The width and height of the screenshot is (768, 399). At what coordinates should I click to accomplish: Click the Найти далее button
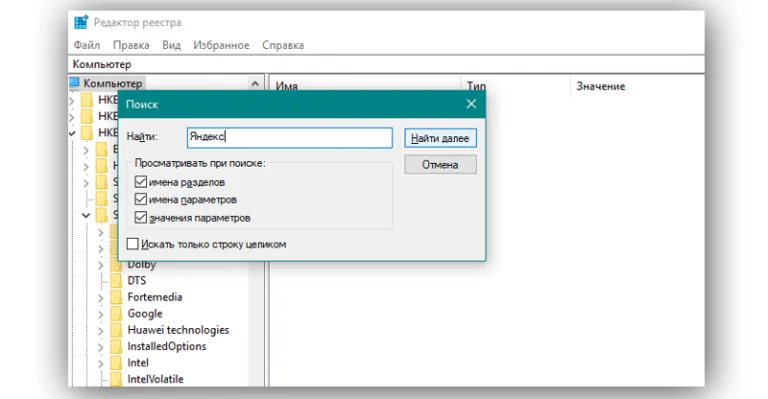tap(440, 138)
